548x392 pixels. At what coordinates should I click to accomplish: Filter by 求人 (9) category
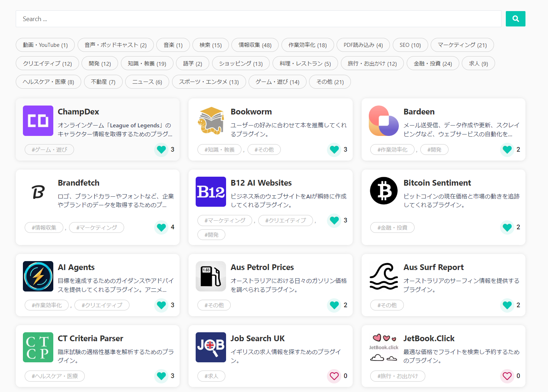(x=478, y=64)
